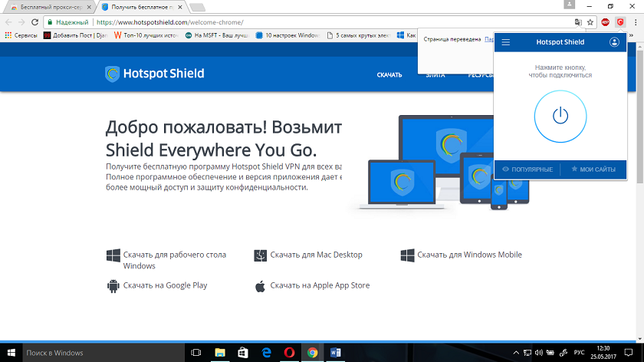Click the Hotspot Shield logo on the page

155,74
